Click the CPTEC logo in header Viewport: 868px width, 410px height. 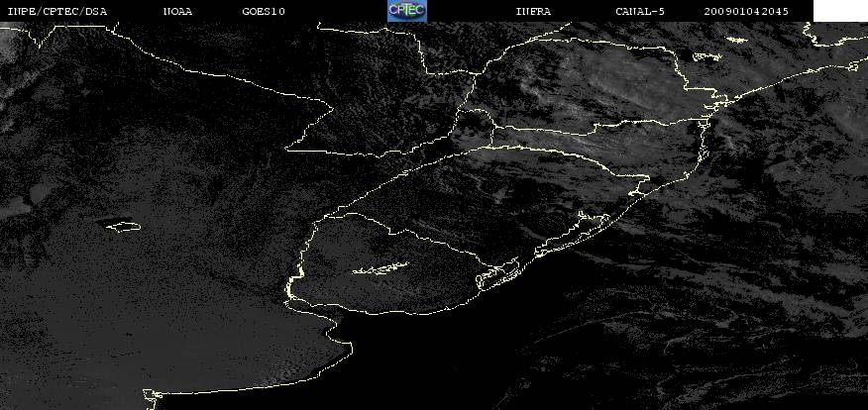coord(407,11)
